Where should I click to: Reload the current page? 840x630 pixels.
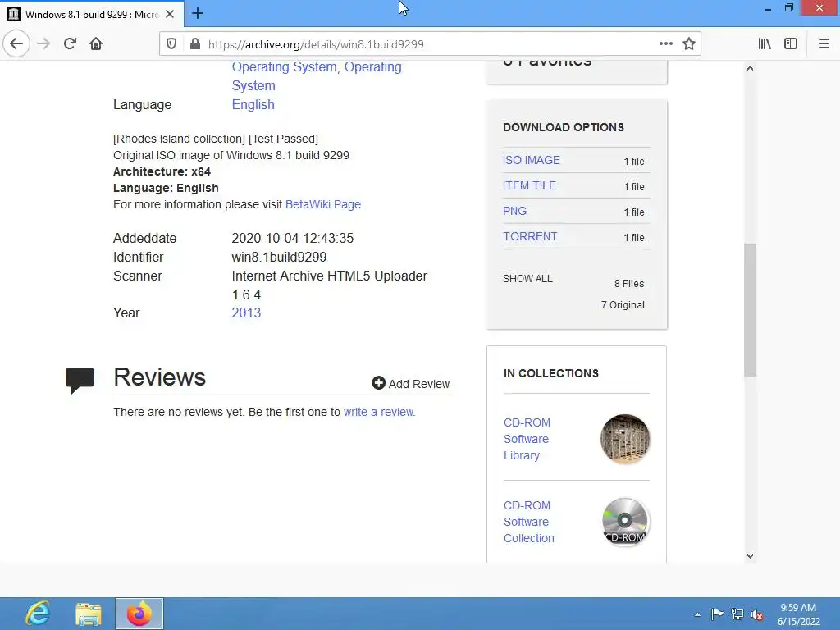[70, 44]
